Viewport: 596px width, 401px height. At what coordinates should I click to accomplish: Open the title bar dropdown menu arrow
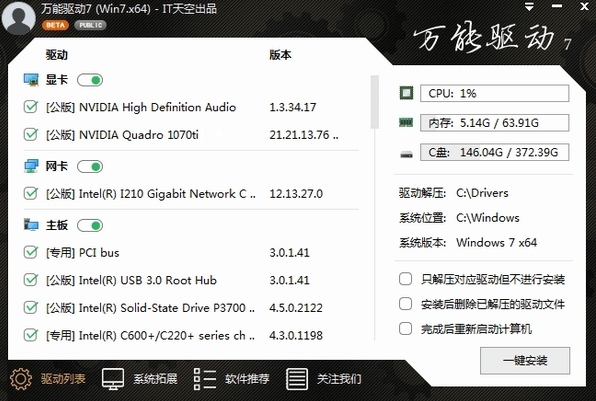pos(529,6)
